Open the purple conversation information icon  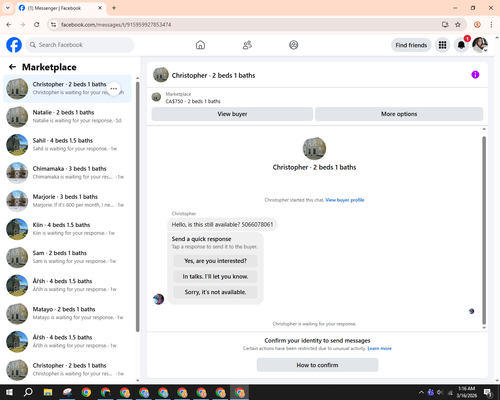[x=475, y=75]
